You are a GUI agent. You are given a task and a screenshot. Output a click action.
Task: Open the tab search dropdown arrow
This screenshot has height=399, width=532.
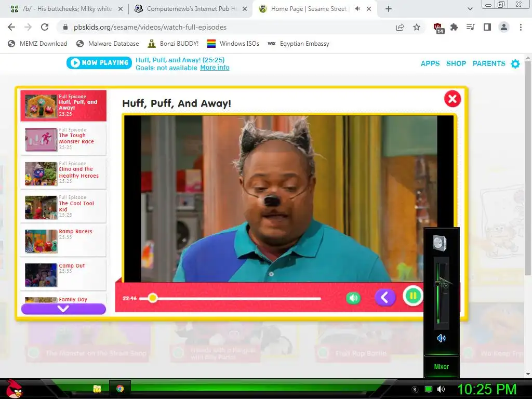click(x=470, y=9)
